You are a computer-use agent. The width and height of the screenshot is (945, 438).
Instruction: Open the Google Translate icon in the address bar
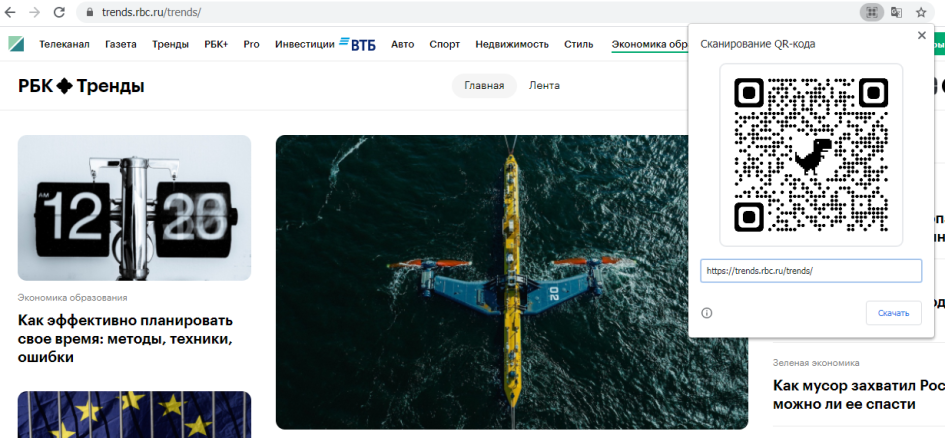pos(896,12)
